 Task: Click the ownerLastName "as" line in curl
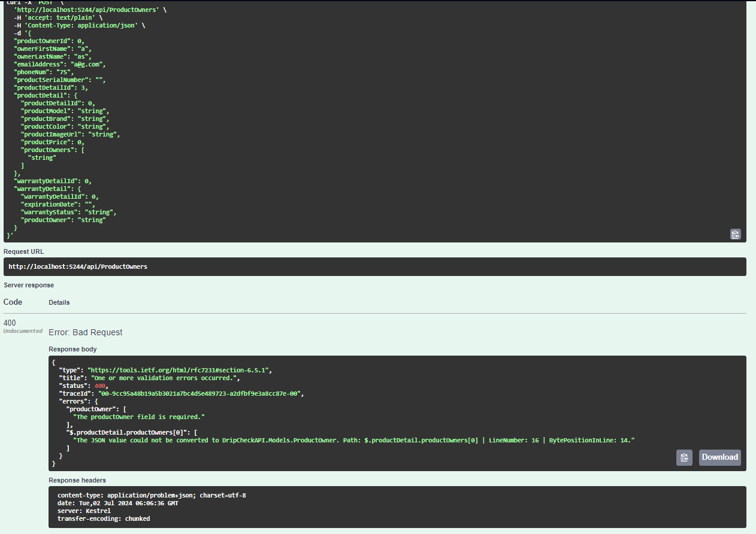click(53, 56)
